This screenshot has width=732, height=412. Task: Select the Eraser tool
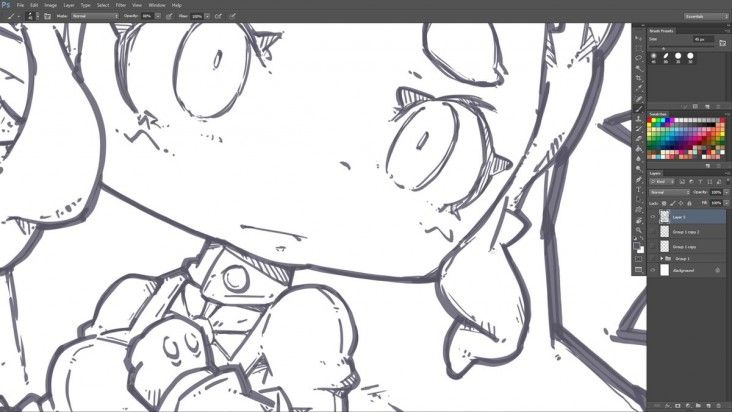coord(638,138)
